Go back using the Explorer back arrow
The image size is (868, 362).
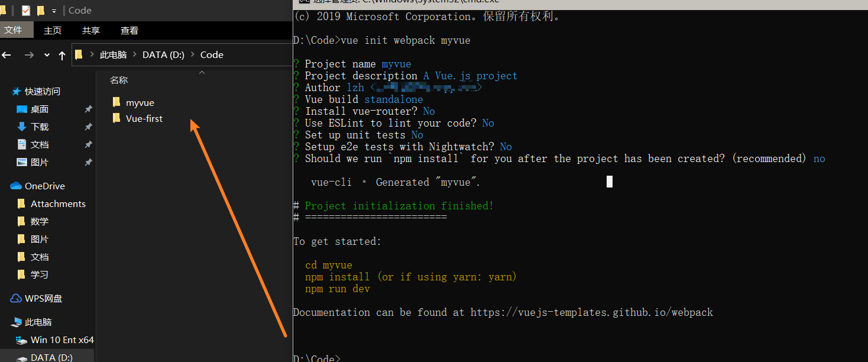(7, 55)
